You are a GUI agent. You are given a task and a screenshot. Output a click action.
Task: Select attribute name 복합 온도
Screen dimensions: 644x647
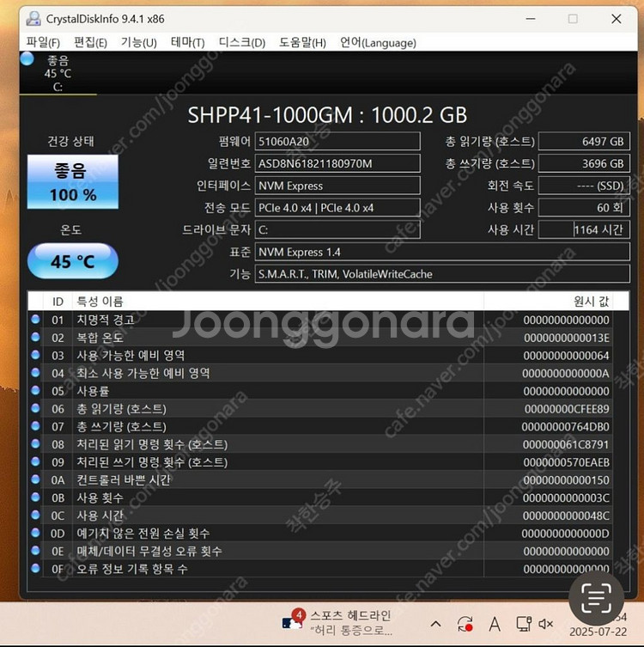pos(100,338)
